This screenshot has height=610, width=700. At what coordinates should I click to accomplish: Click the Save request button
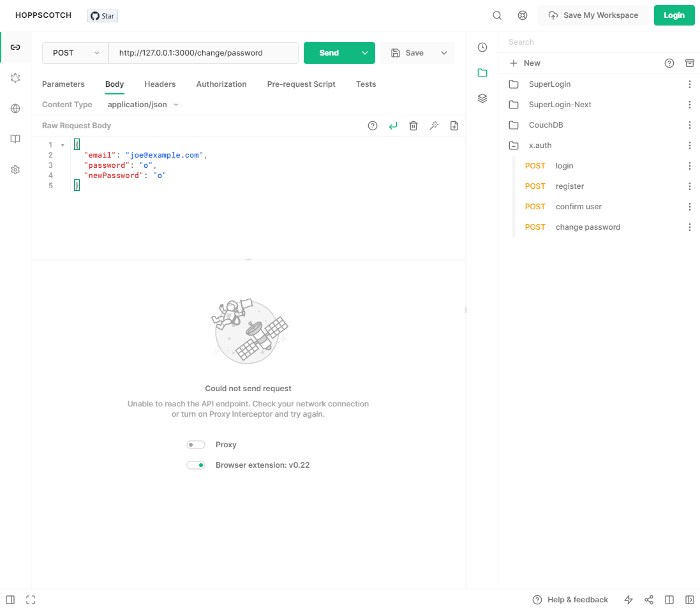point(407,53)
